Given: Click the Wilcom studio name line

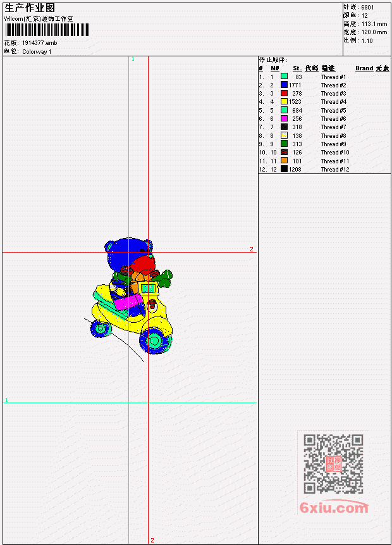Looking at the screenshot, I should [38, 19].
